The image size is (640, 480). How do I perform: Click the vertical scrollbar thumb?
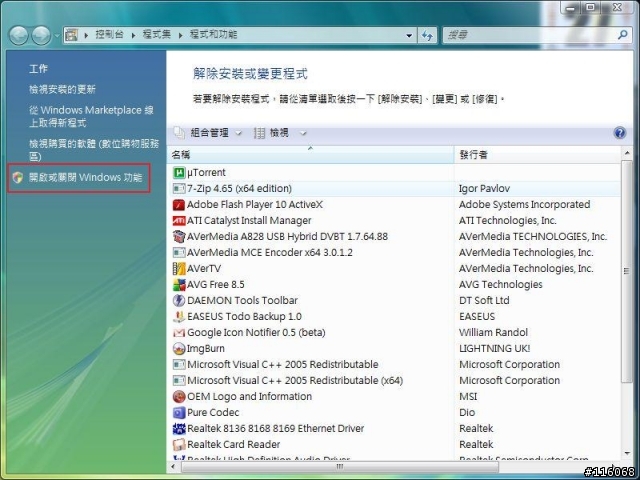pyautogui.click(x=627, y=271)
